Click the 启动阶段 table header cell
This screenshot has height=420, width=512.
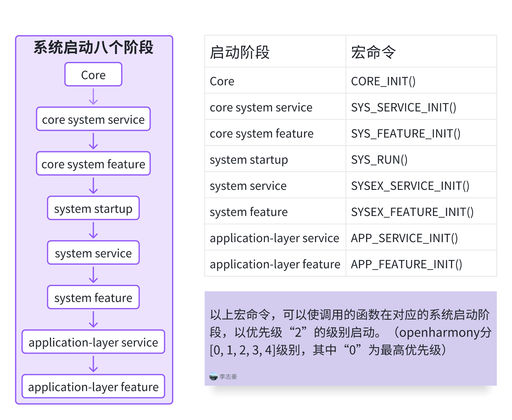pos(275,52)
